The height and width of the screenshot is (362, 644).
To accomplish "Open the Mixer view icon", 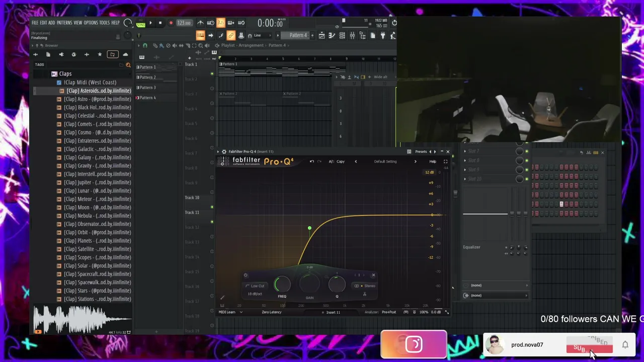I will pos(352,35).
